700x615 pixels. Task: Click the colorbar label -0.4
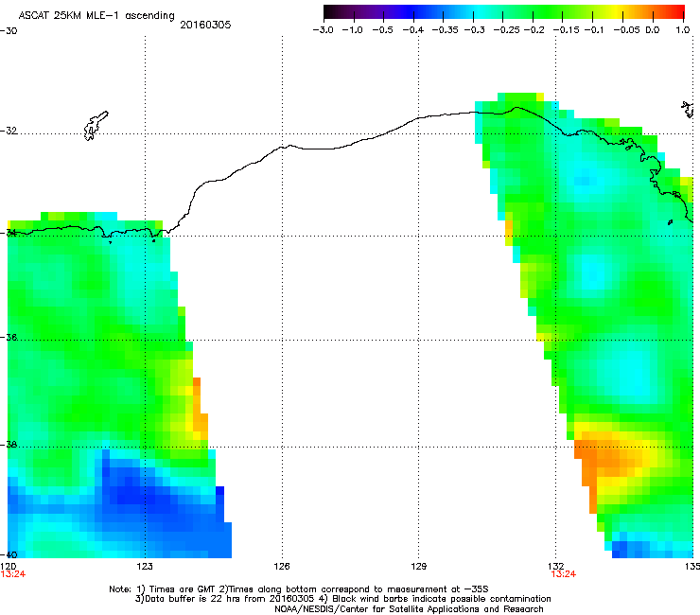tap(413, 30)
